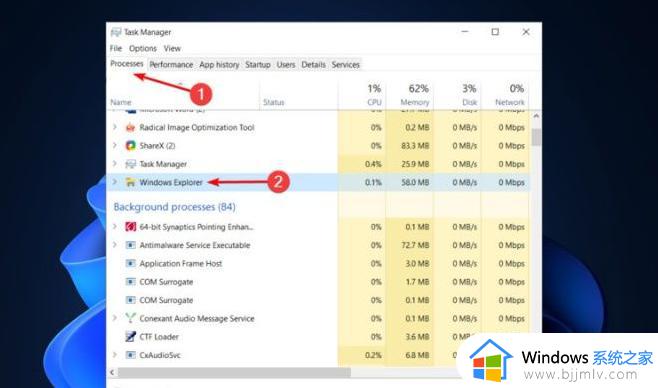This screenshot has width=658, height=388.
Task: Click the CxAudioSvc process icon
Action: pyautogui.click(x=131, y=355)
